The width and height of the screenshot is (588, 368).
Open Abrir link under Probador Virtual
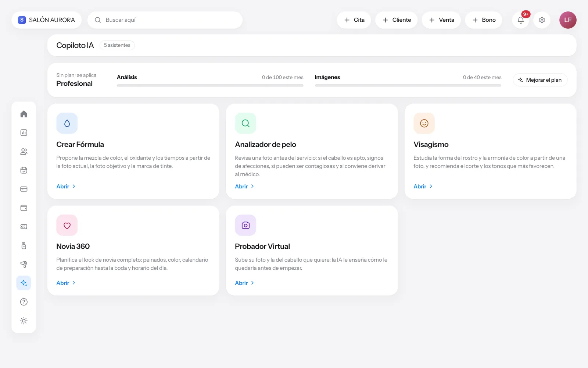point(244,283)
